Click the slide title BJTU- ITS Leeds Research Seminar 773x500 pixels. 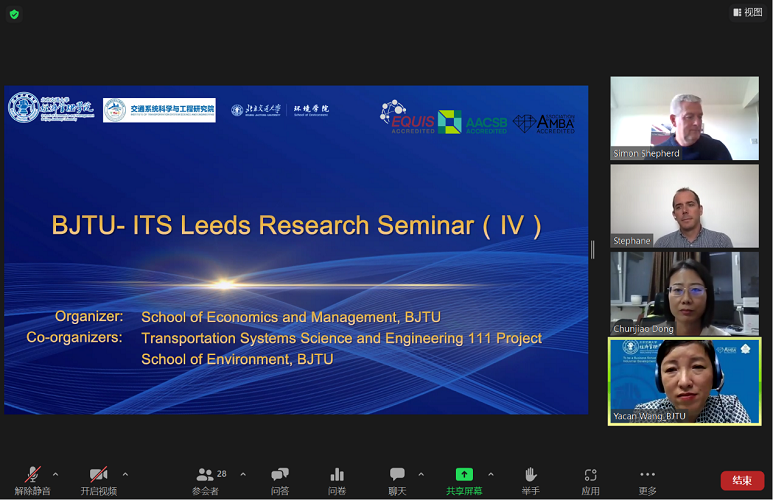[296, 225]
